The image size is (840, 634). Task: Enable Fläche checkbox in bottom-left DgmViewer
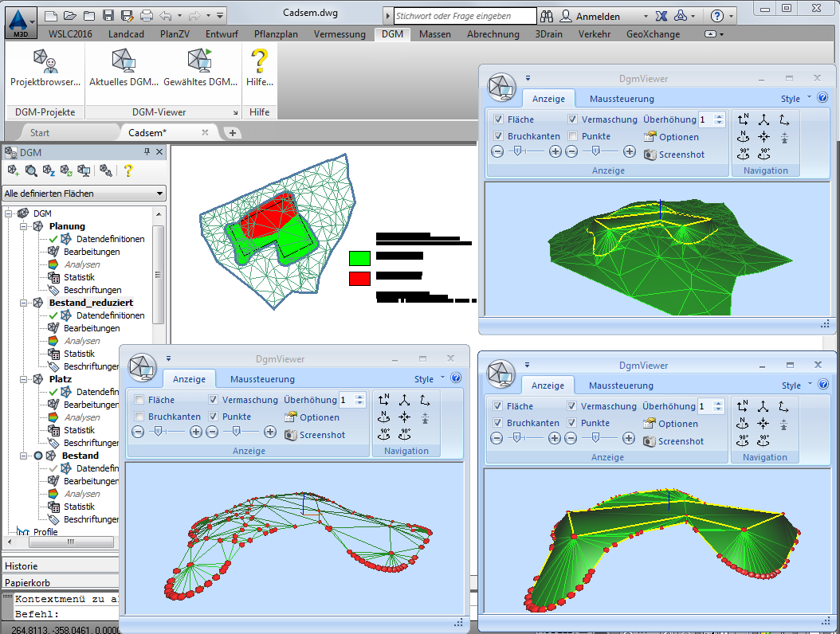pyautogui.click(x=139, y=400)
